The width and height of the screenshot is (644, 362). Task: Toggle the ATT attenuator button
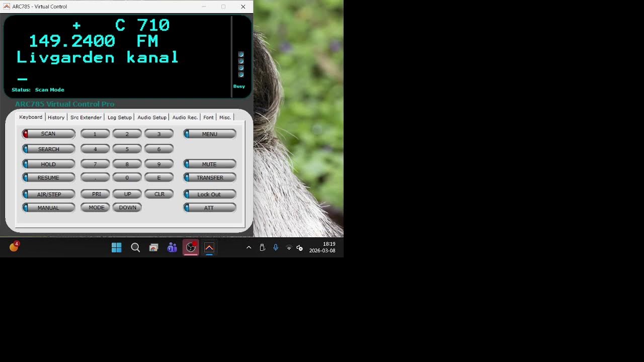[209, 208]
